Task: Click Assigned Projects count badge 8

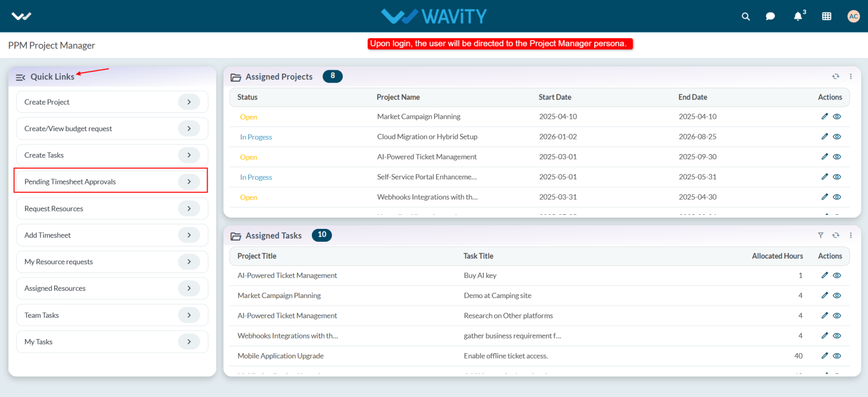Action: [333, 76]
